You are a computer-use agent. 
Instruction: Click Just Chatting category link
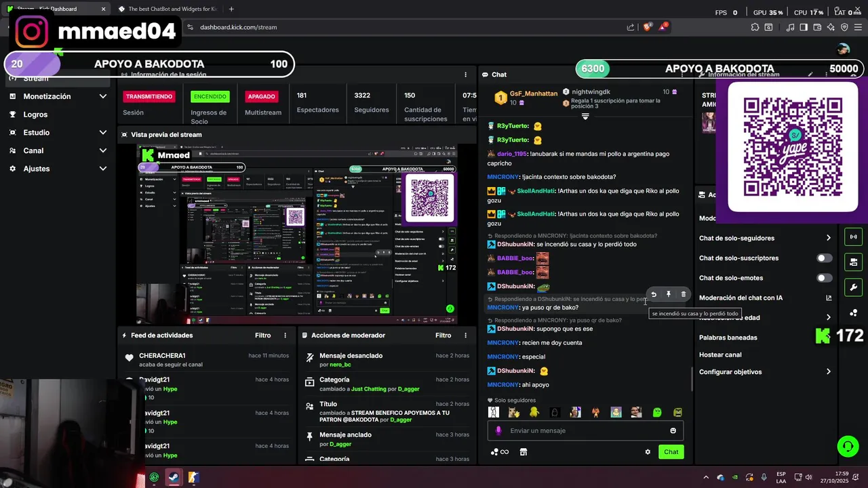(368, 390)
